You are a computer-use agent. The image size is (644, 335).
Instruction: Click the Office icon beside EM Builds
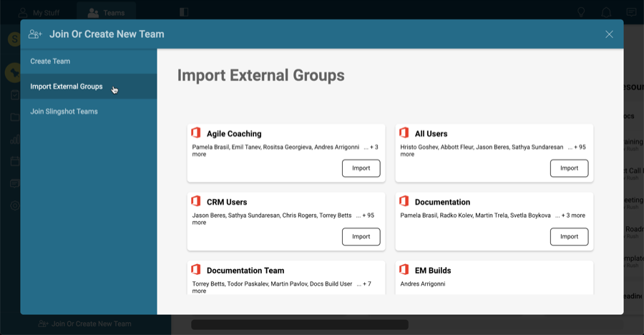pos(404,270)
